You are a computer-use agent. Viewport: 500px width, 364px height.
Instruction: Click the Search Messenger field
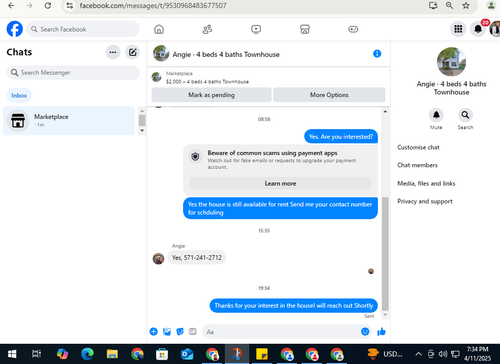pos(73,73)
